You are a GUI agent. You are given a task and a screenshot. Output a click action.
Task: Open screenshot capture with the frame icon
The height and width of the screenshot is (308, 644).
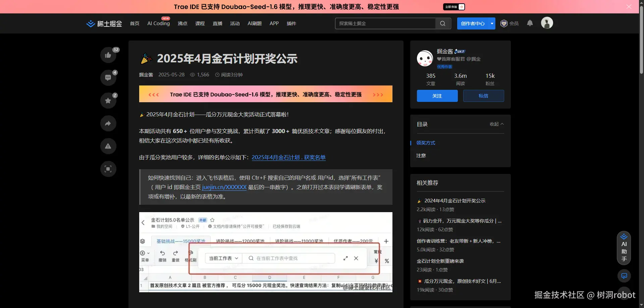[108, 169]
